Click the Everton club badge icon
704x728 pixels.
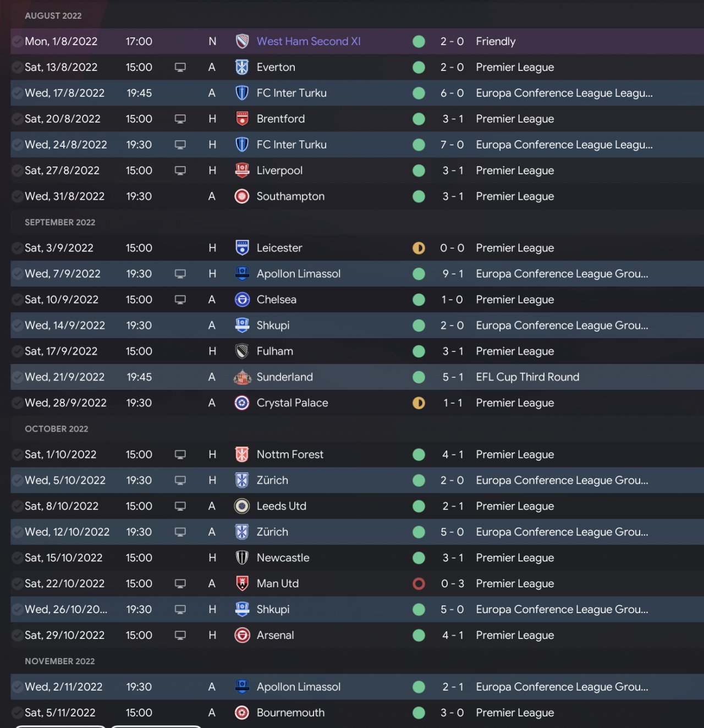coord(242,67)
